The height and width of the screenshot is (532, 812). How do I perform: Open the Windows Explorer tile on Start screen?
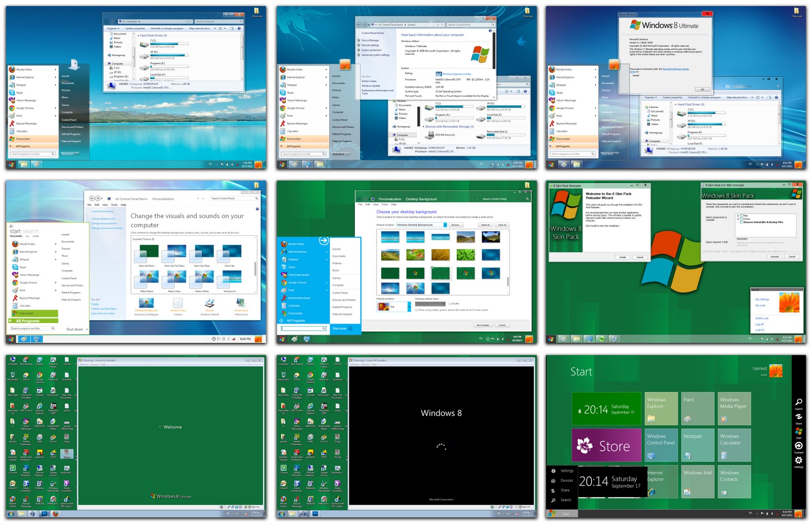pyautogui.click(x=661, y=408)
